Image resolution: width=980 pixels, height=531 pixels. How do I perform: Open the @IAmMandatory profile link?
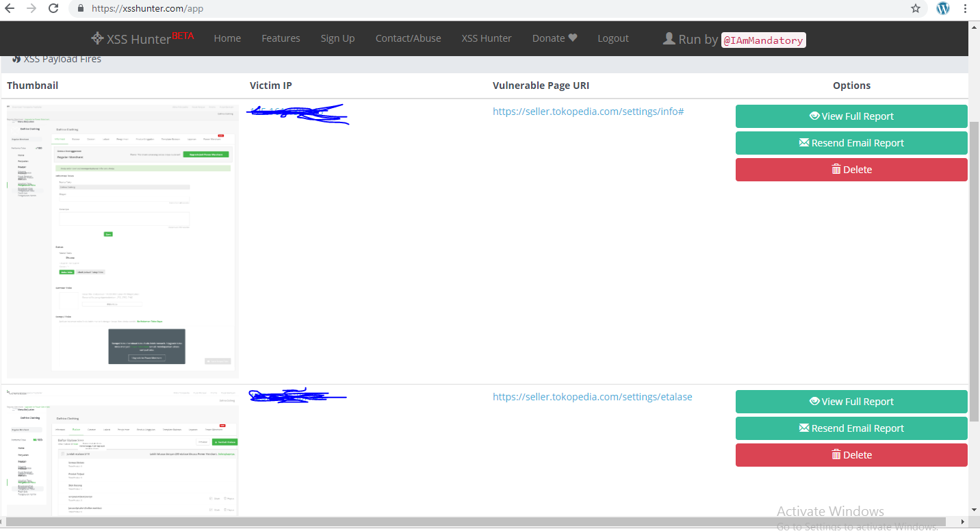tap(764, 40)
